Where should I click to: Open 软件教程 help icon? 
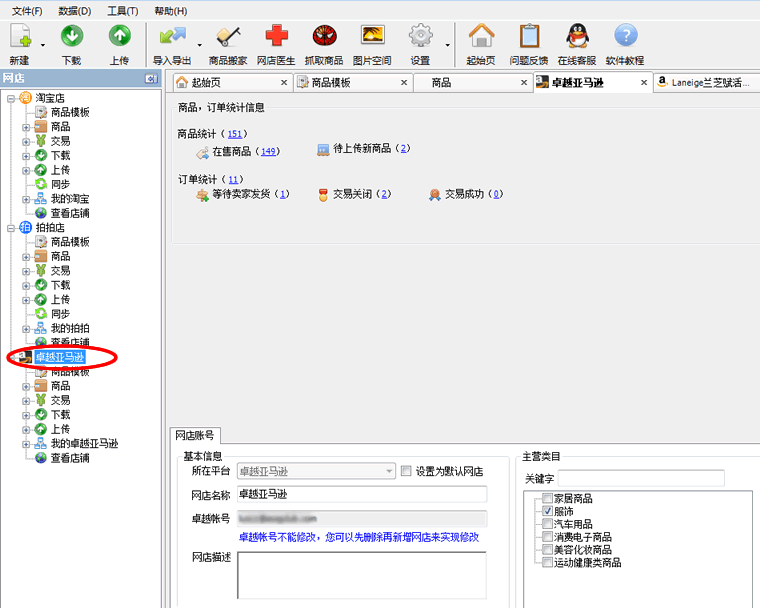[626, 36]
